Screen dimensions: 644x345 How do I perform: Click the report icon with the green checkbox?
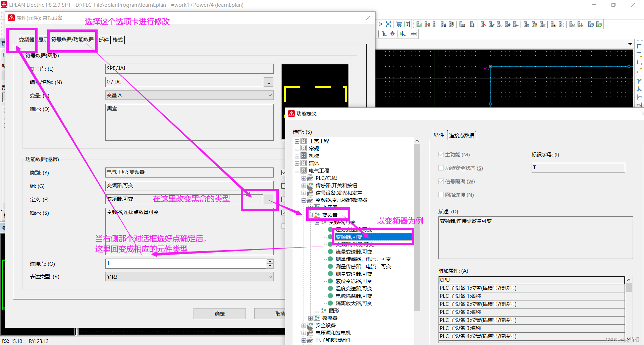tap(572, 24)
